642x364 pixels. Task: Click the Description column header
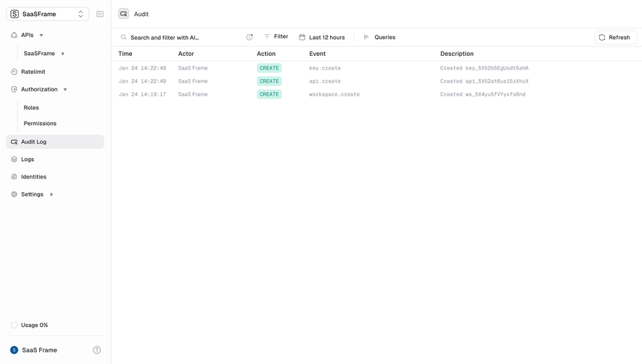tap(457, 54)
